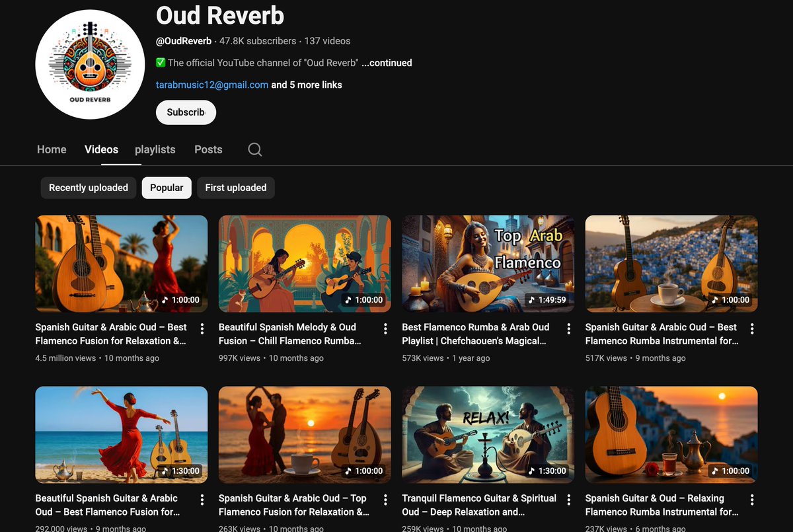The image size is (793, 532).
Task: Open the channel search magnifier icon
Action: point(254,149)
